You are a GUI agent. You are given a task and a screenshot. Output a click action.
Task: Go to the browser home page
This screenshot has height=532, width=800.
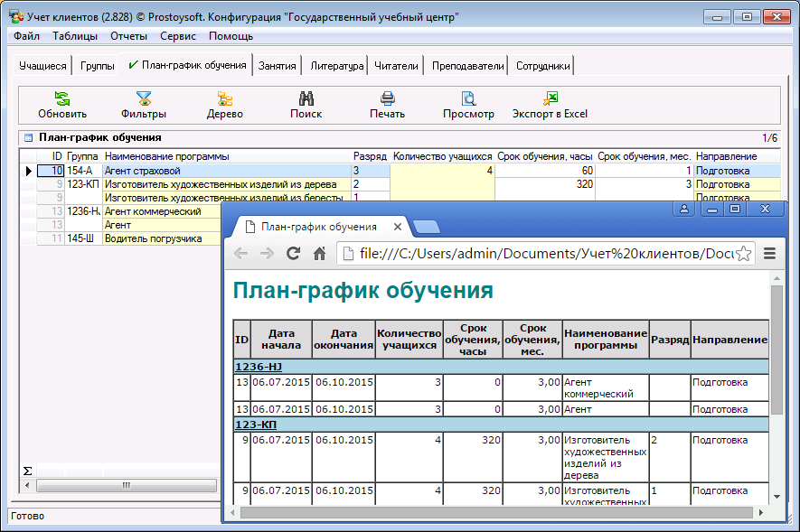click(x=319, y=254)
